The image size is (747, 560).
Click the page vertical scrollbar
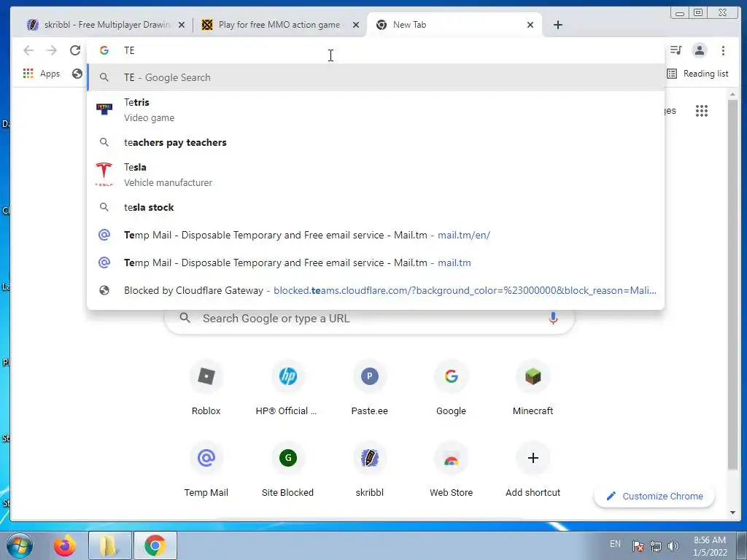click(x=732, y=286)
